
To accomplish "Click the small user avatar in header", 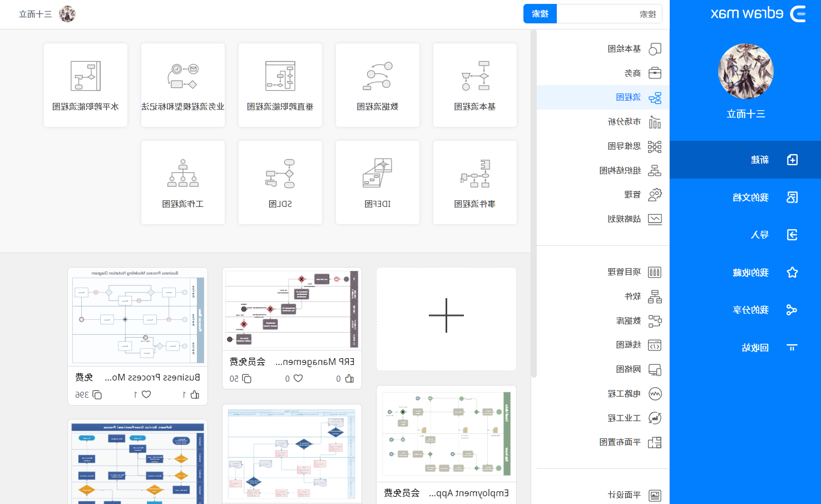I will pos(67,14).
